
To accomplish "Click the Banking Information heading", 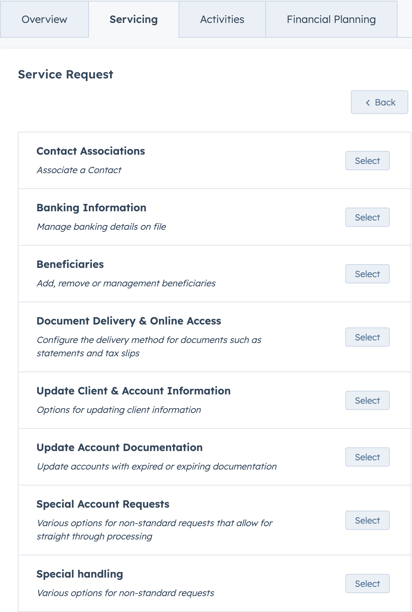I will 91,208.
